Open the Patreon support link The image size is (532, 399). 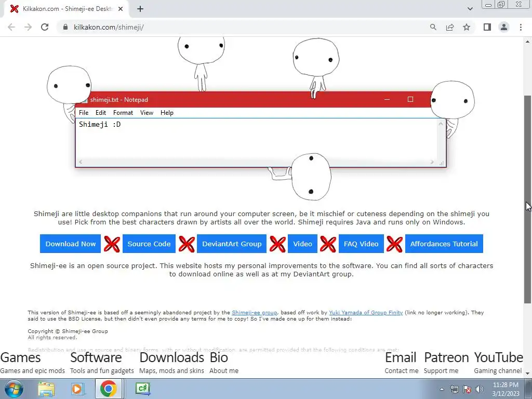point(446,363)
